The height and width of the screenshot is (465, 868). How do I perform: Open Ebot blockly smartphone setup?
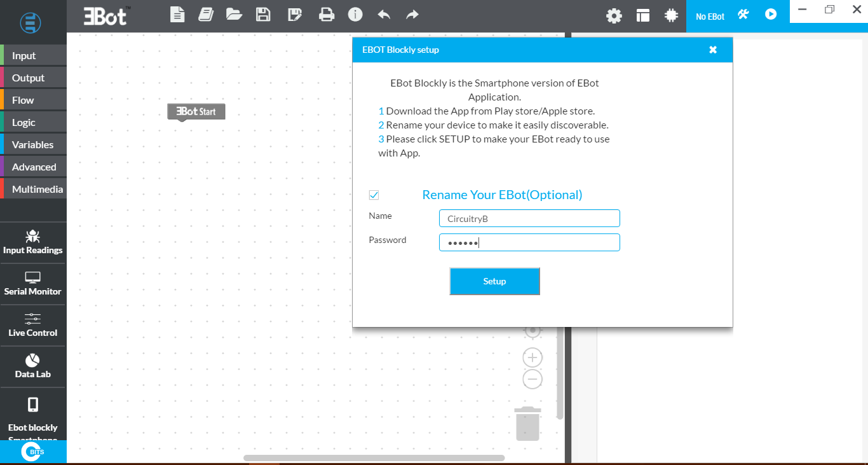pos(33,414)
